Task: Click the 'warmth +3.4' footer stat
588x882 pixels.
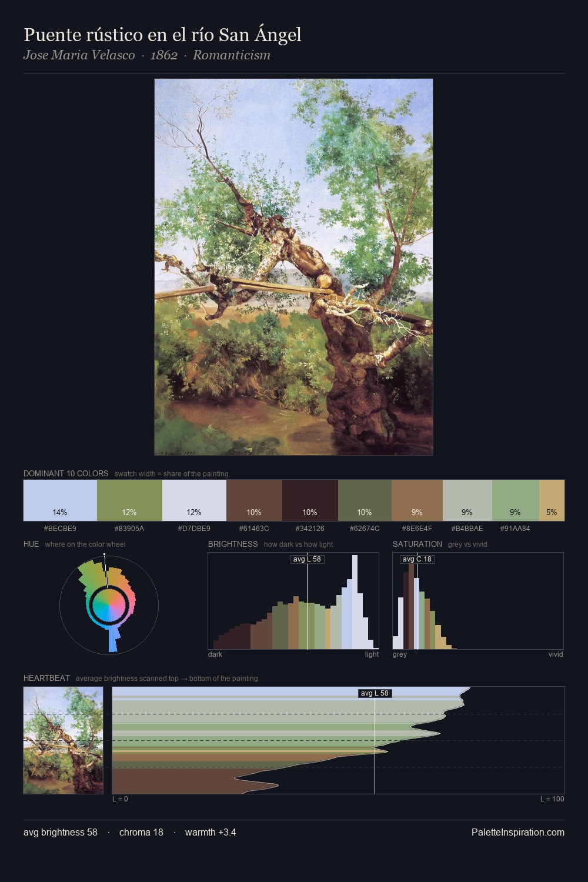Action: (x=211, y=832)
